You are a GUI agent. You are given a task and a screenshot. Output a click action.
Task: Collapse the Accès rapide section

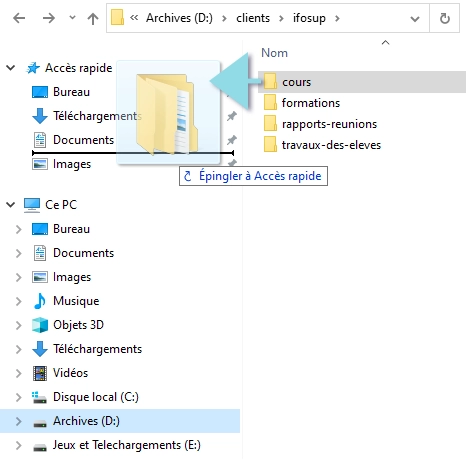point(11,68)
